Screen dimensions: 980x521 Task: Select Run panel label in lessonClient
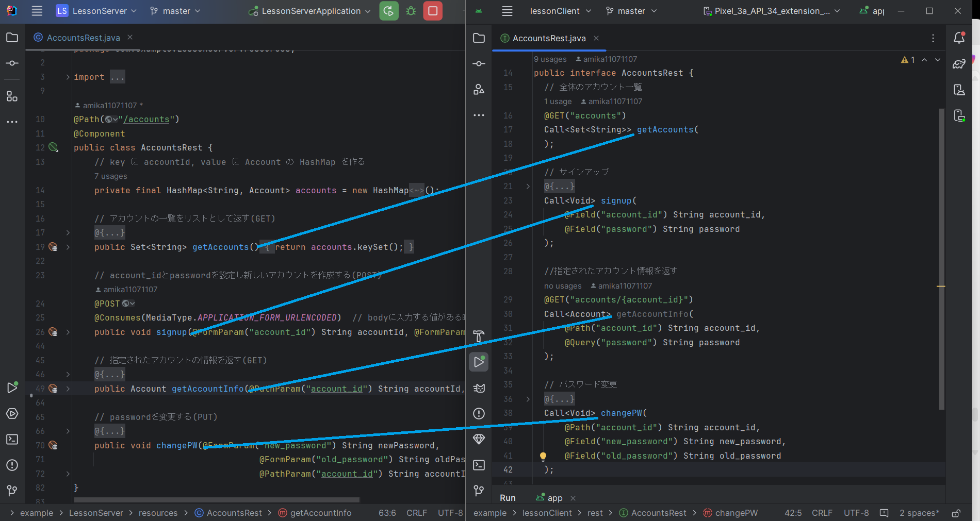click(508, 498)
